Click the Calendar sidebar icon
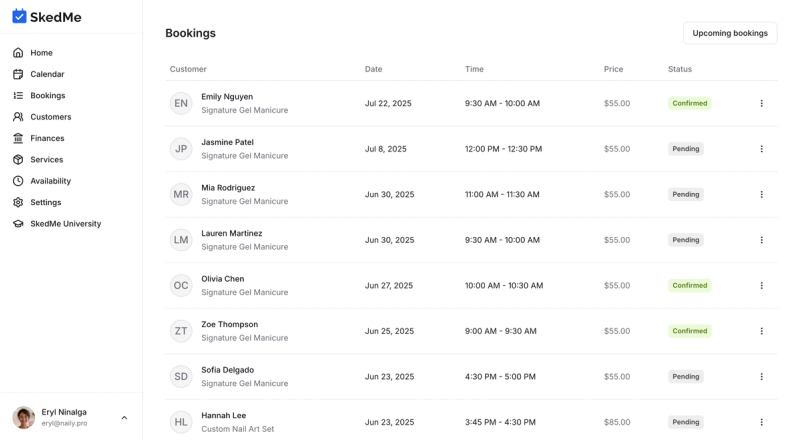Viewport: 800px width, 440px height. (x=18, y=74)
